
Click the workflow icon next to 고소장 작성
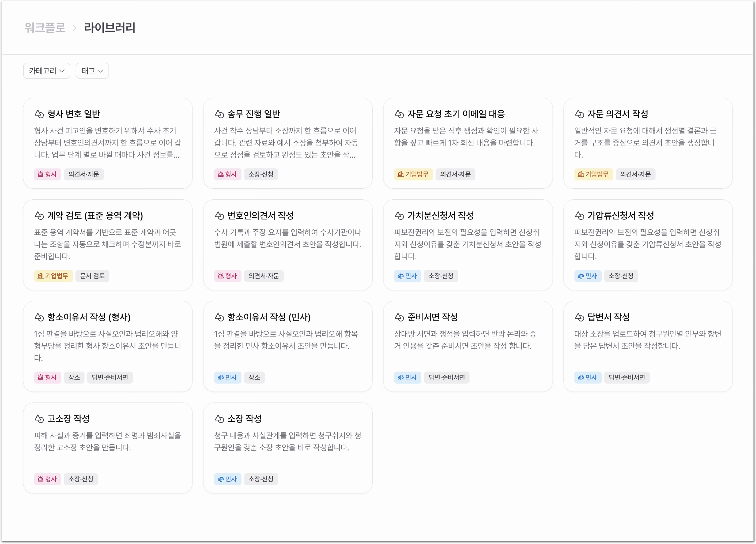pyautogui.click(x=39, y=419)
